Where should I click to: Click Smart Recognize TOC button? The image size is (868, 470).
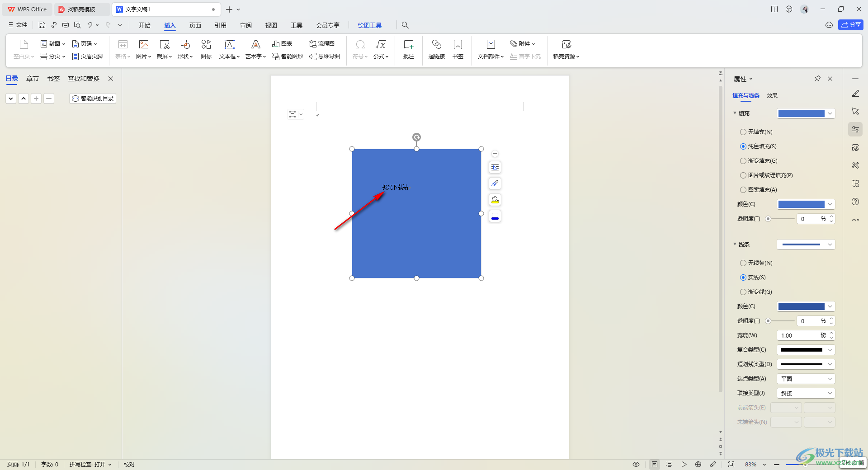point(93,99)
